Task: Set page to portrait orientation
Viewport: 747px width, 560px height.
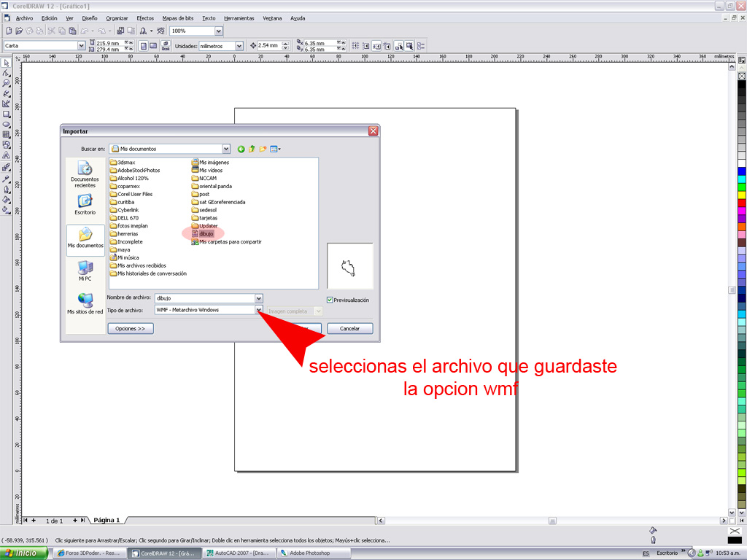Action: pos(143,46)
